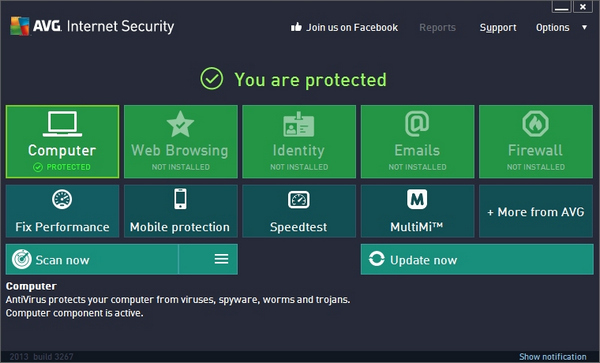
Task: Click NOT INSTALLED under Emails
Action: [x=417, y=167]
